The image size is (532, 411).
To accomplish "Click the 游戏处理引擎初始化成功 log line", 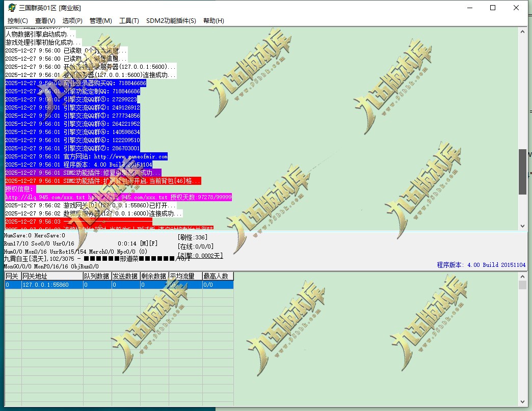I will tap(43, 42).
